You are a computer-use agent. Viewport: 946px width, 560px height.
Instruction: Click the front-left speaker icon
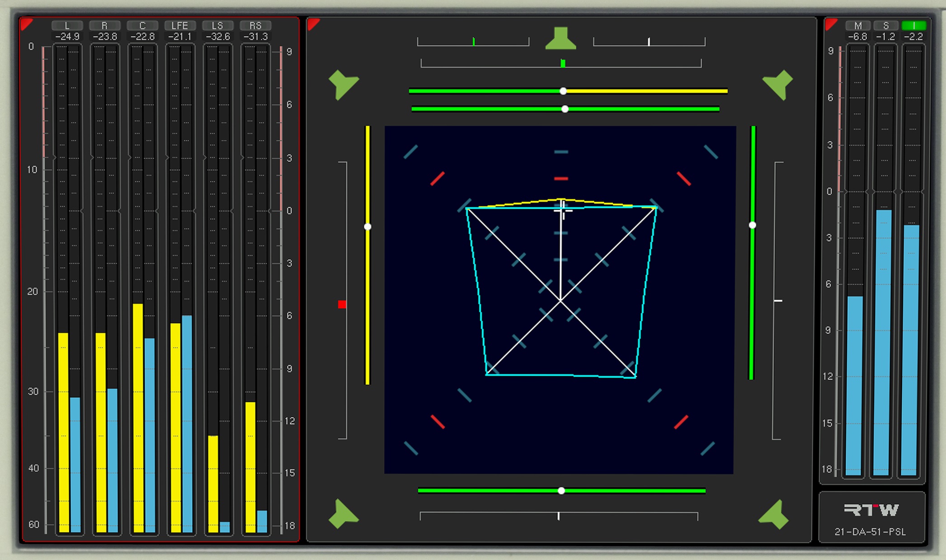point(344,85)
